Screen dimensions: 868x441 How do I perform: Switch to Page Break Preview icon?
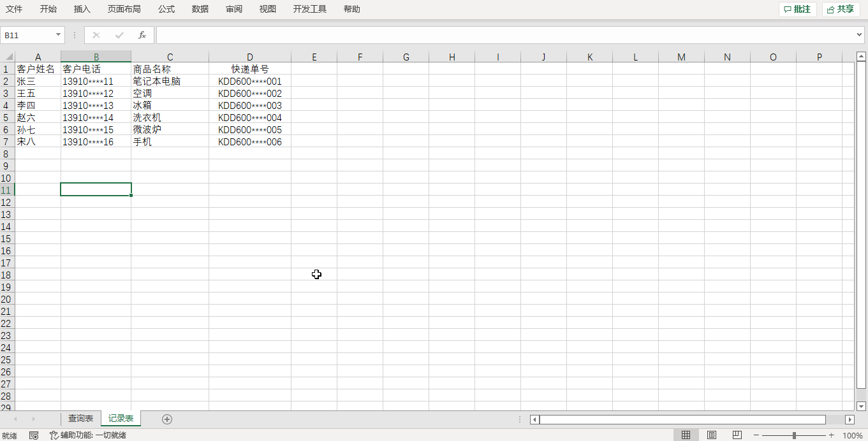737,435
